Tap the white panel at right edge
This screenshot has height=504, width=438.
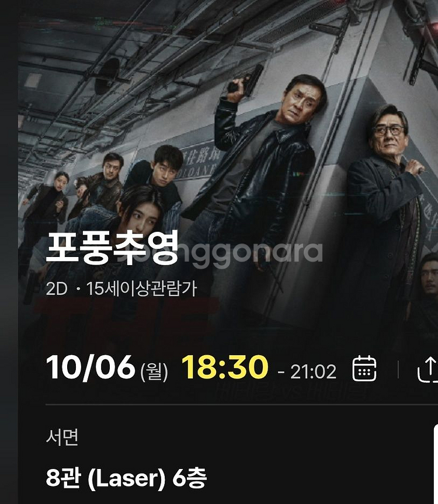[x=436, y=464]
